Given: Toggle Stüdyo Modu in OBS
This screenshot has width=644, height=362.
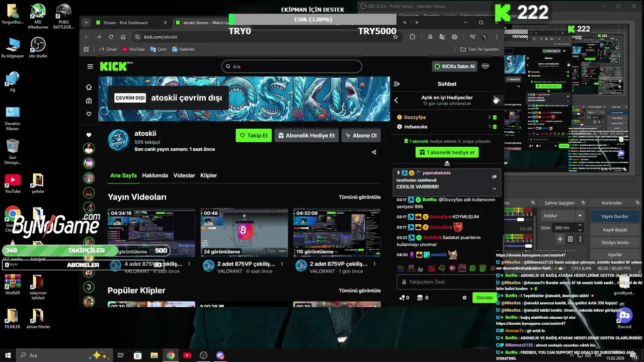Looking at the screenshot, I should (615, 242).
